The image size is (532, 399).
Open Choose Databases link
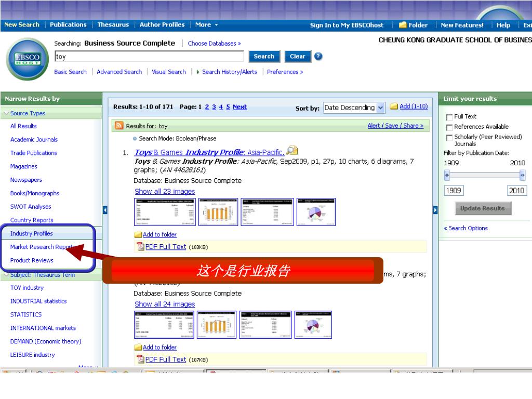(x=214, y=44)
